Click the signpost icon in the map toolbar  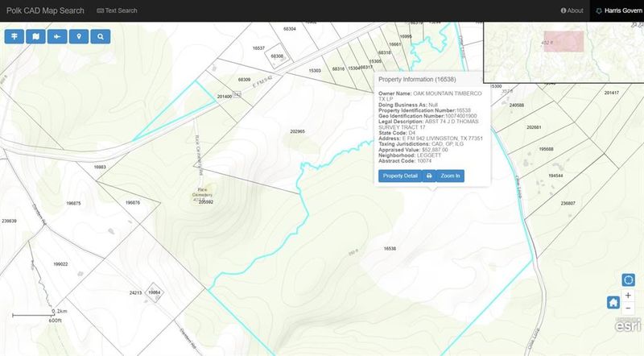[x=14, y=36]
